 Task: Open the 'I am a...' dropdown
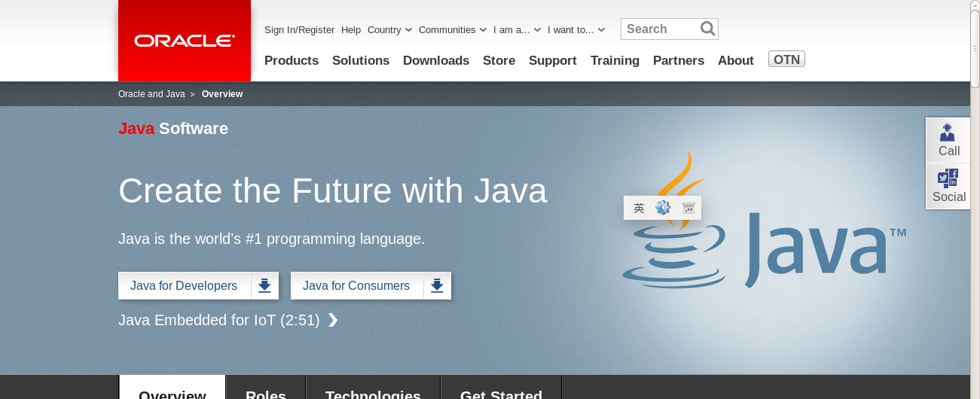click(517, 30)
